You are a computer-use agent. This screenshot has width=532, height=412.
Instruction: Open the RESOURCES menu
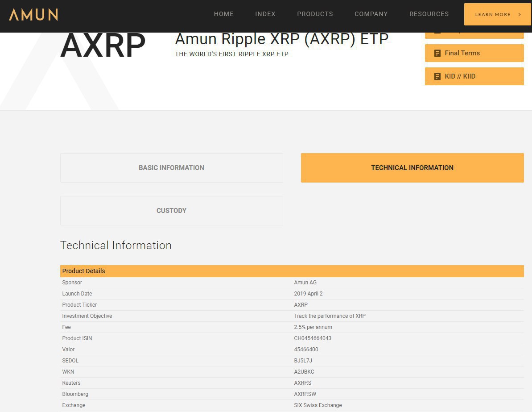pos(429,14)
